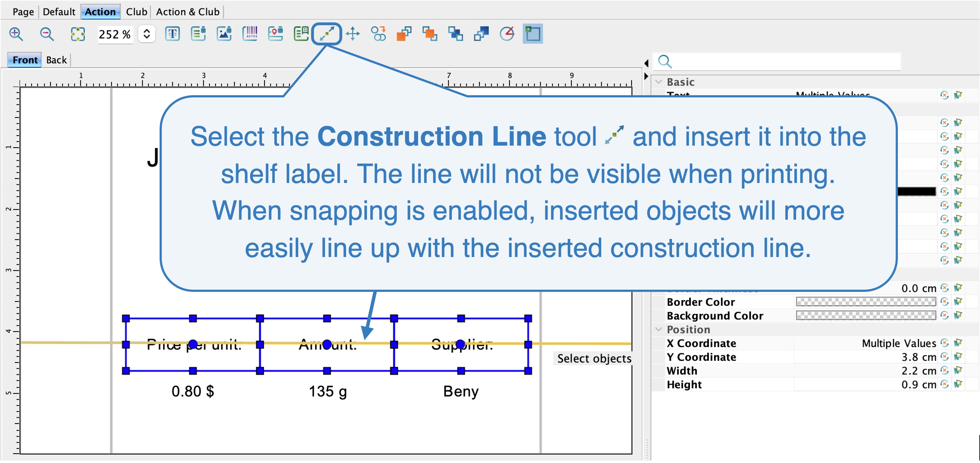Click the 'Supplier:' label object

pyautogui.click(x=461, y=344)
